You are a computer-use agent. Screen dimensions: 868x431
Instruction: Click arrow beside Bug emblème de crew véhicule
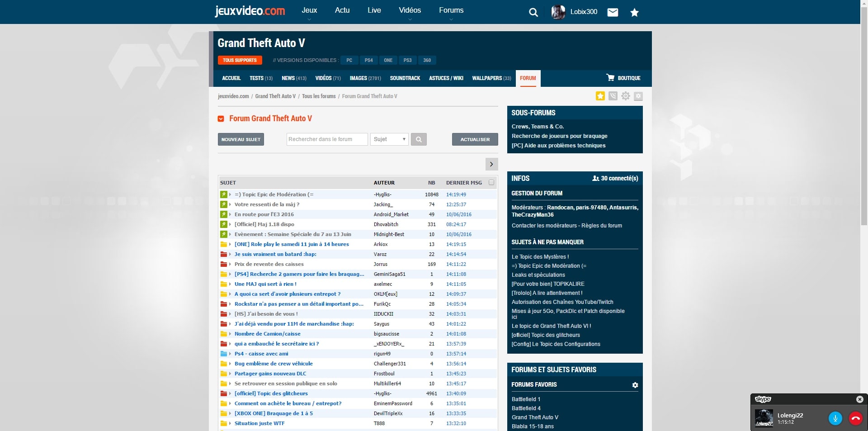(x=230, y=364)
